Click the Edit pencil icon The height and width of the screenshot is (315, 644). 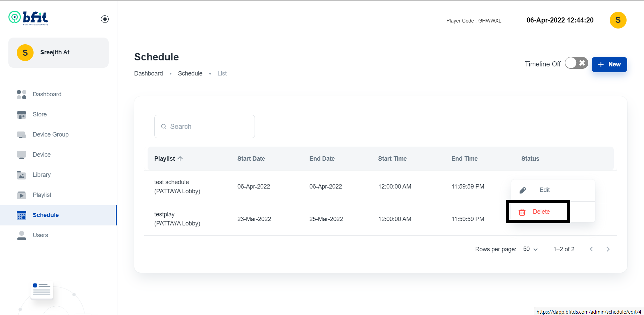(523, 190)
